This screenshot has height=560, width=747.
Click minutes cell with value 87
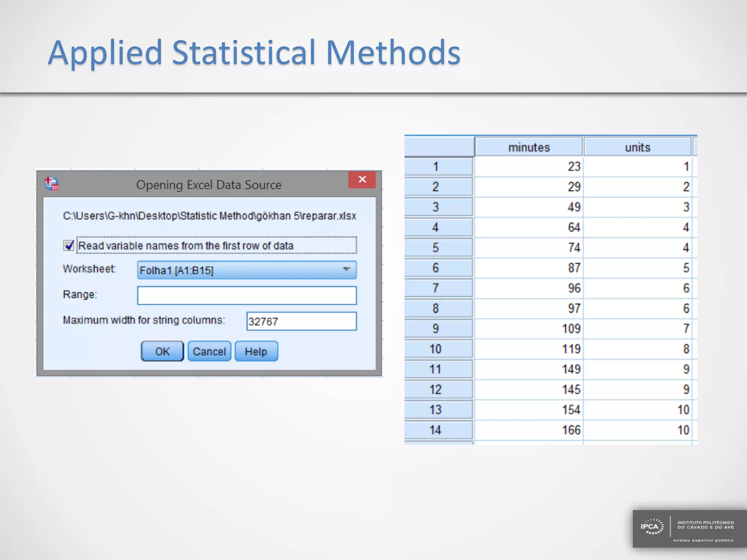coord(529,268)
